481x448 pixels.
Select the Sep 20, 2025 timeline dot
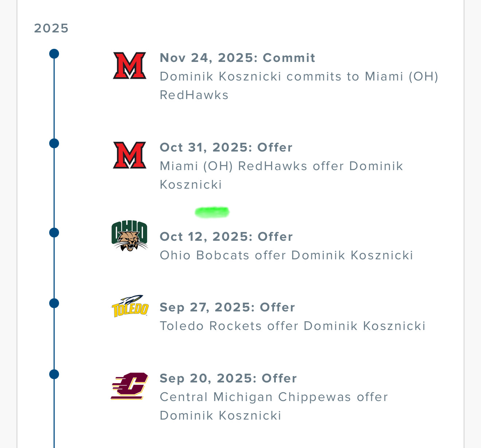click(54, 374)
